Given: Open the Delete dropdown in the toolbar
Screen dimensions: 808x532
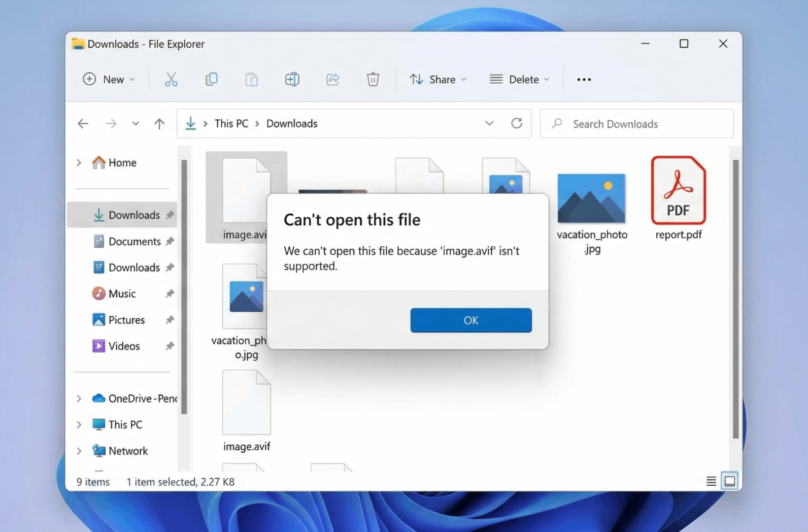Looking at the screenshot, I should [519, 79].
